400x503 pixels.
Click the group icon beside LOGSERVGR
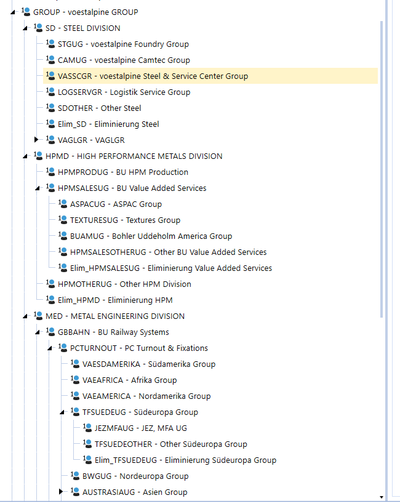pyautogui.click(x=50, y=92)
